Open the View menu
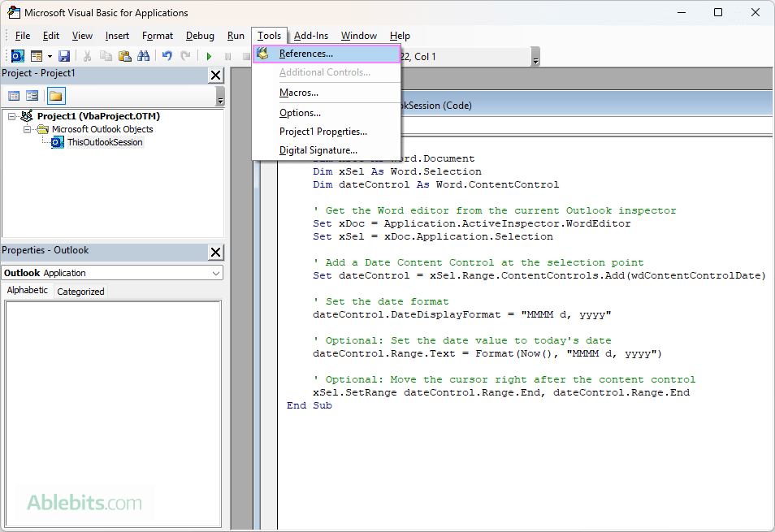The image size is (775, 532). (x=82, y=36)
